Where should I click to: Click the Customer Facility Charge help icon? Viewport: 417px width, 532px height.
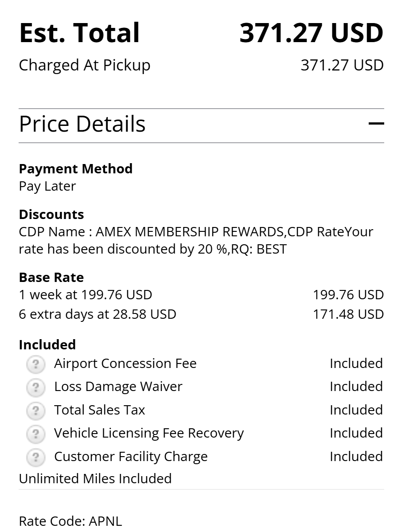[35, 458]
